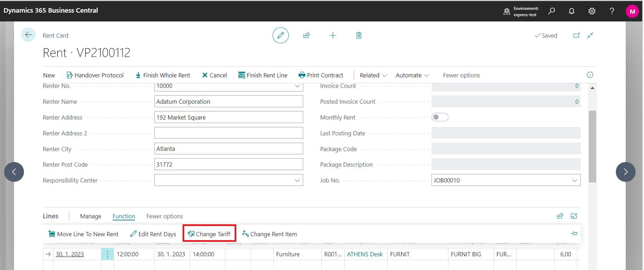Expand the Job No. dropdown

(574, 180)
